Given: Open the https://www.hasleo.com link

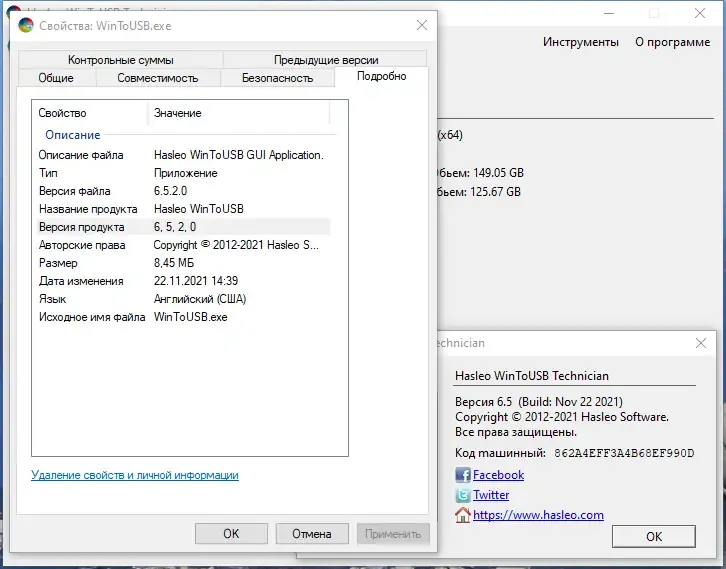Looking at the screenshot, I should pos(538,515).
